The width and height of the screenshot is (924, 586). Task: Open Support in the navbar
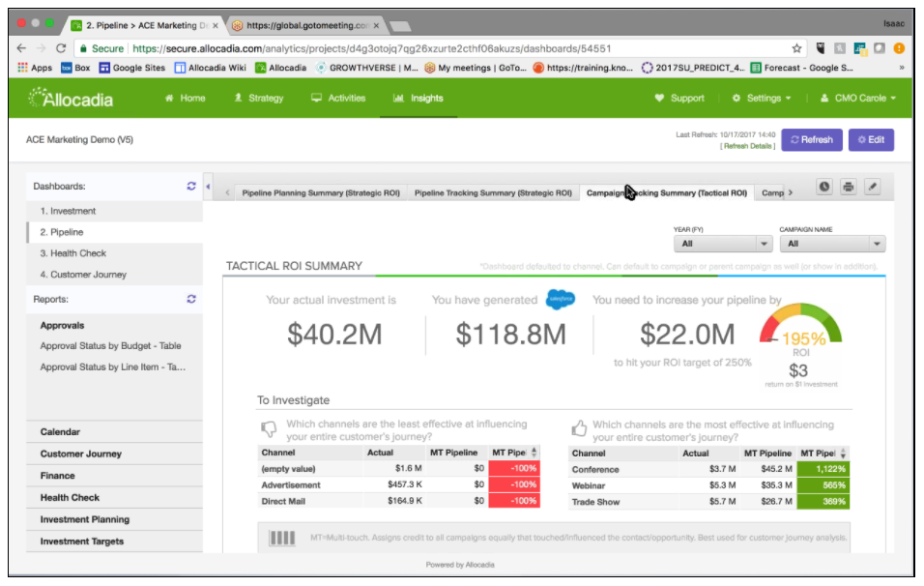pos(679,99)
